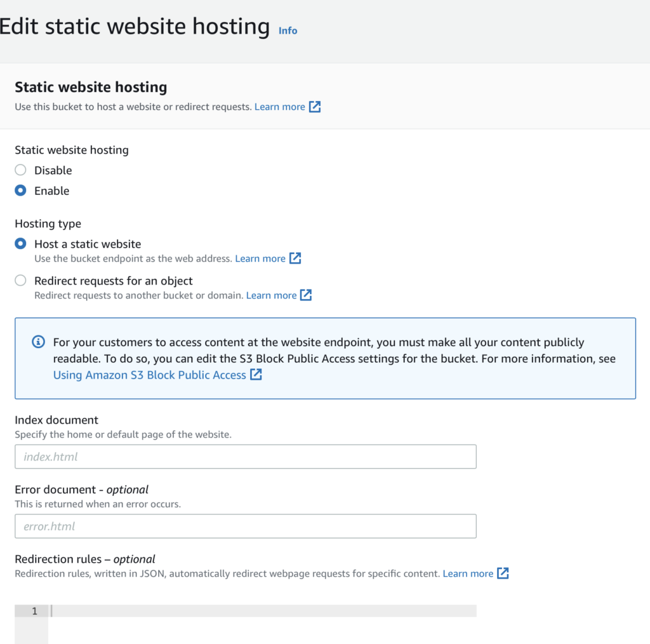Screen dimensions: 650x644
Task: Focus the Index document input field
Action: [x=246, y=457]
